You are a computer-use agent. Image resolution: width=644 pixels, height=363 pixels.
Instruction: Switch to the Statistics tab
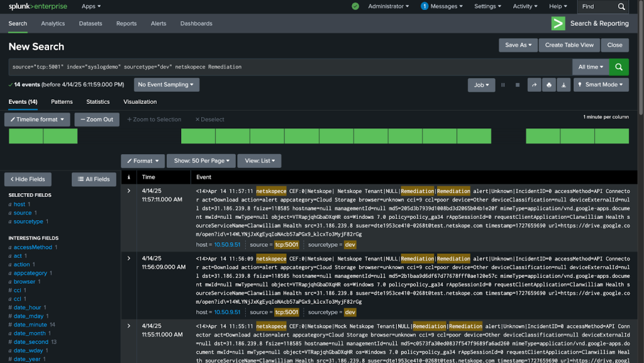click(x=97, y=102)
